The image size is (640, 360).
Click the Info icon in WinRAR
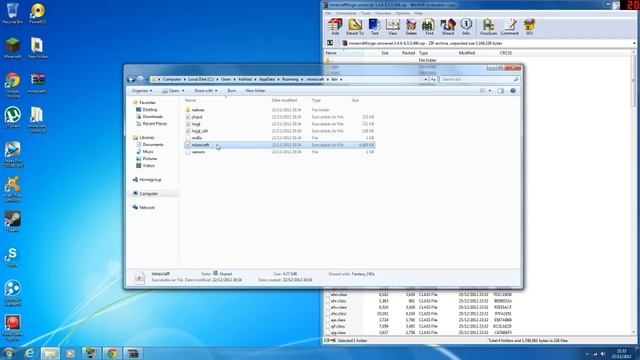[x=466, y=27]
